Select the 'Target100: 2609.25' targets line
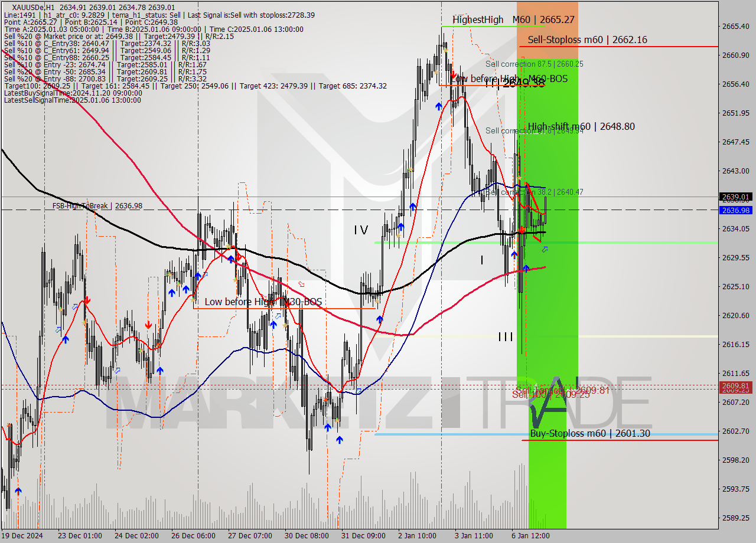The width and height of the screenshot is (756, 543). [x=195, y=86]
